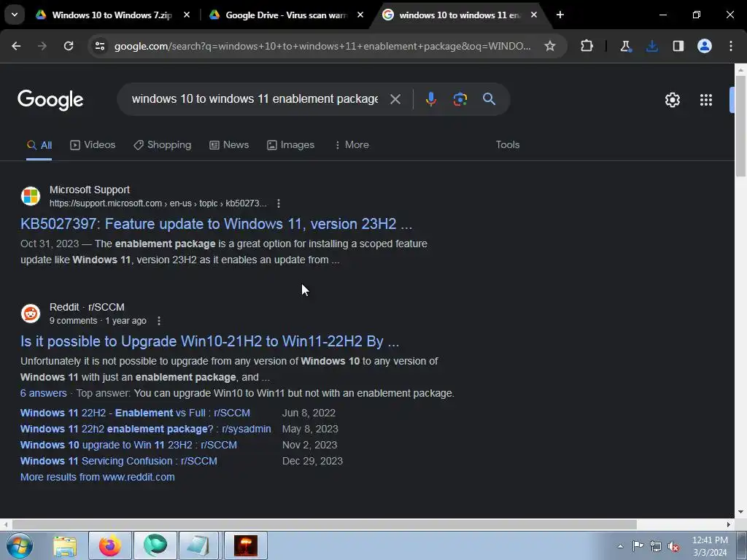Open the Windows Start menu

tap(19, 545)
